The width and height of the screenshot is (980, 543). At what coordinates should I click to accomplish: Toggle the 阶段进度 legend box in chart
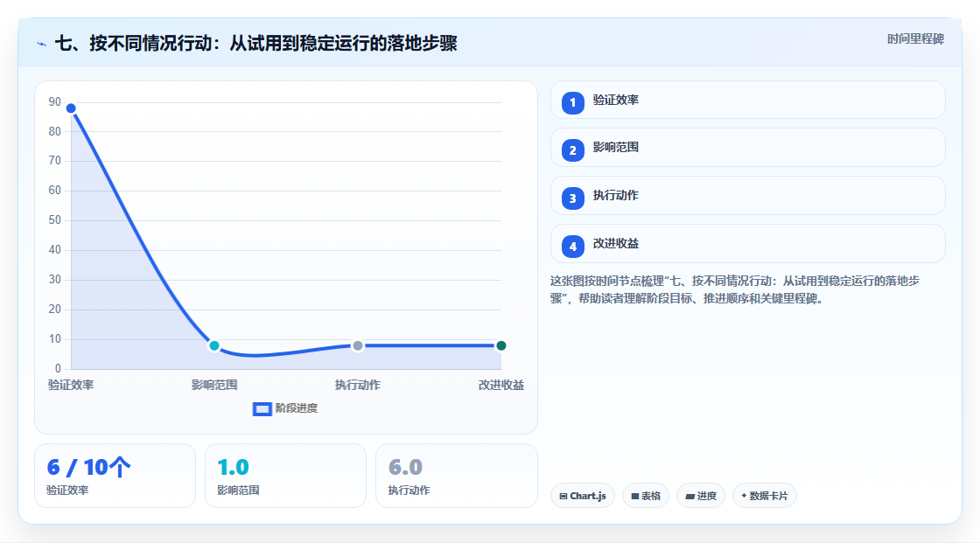tap(262, 409)
